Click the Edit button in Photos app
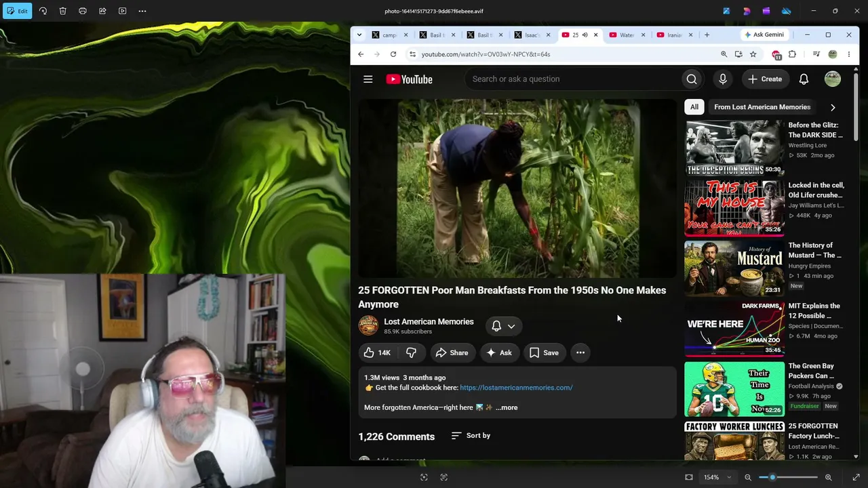The height and width of the screenshot is (488, 868). 17,11
